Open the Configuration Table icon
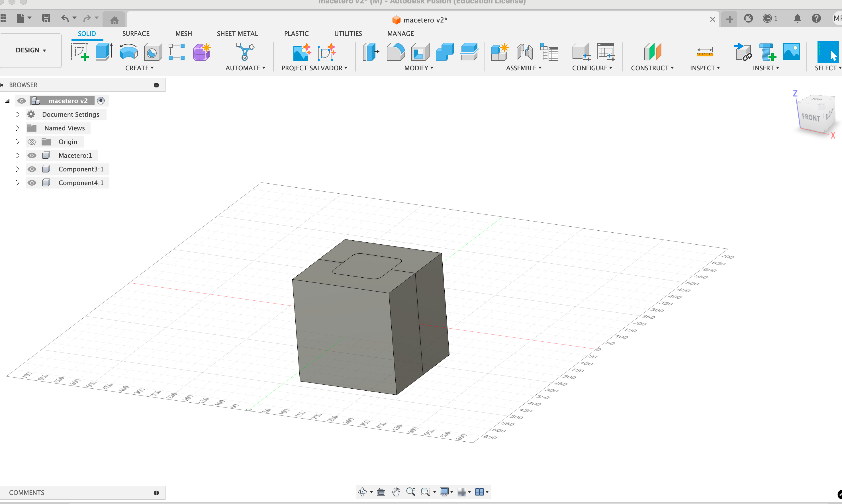The width and height of the screenshot is (842, 504). (606, 52)
